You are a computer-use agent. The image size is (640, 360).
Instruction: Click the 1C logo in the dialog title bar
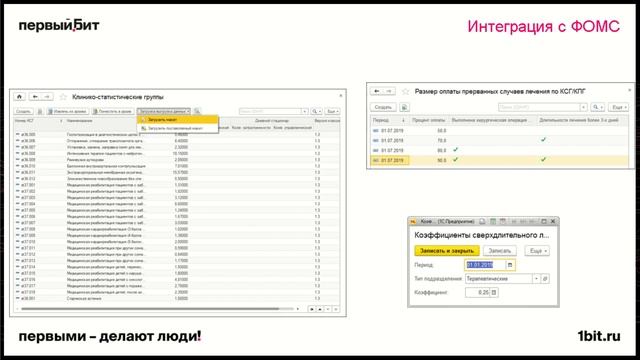pyautogui.click(x=413, y=221)
